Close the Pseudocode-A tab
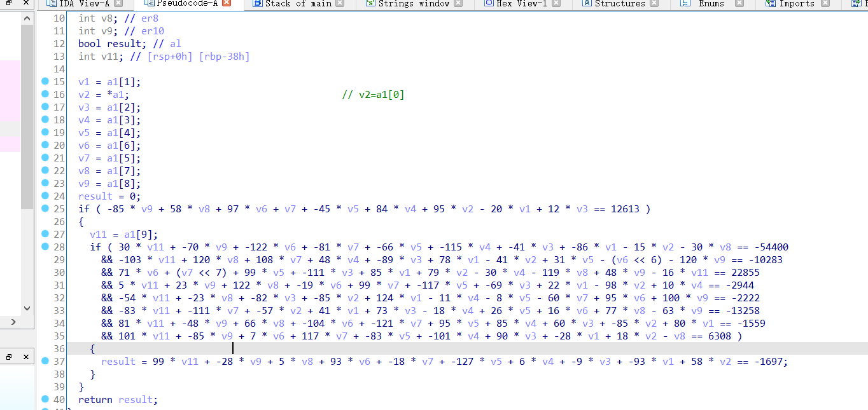Viewport: 868px width, 410px height. point(227,4)
